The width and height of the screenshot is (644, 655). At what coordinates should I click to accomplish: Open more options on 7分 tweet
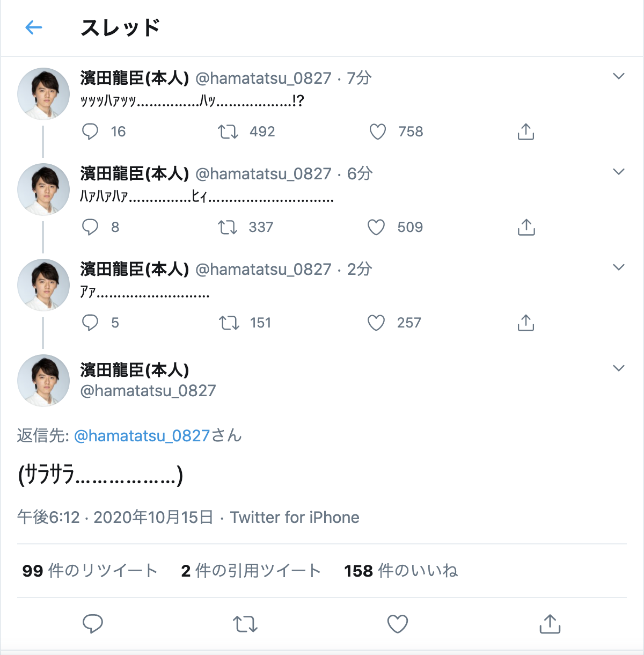pyautogui.click(x=619, y=76)
